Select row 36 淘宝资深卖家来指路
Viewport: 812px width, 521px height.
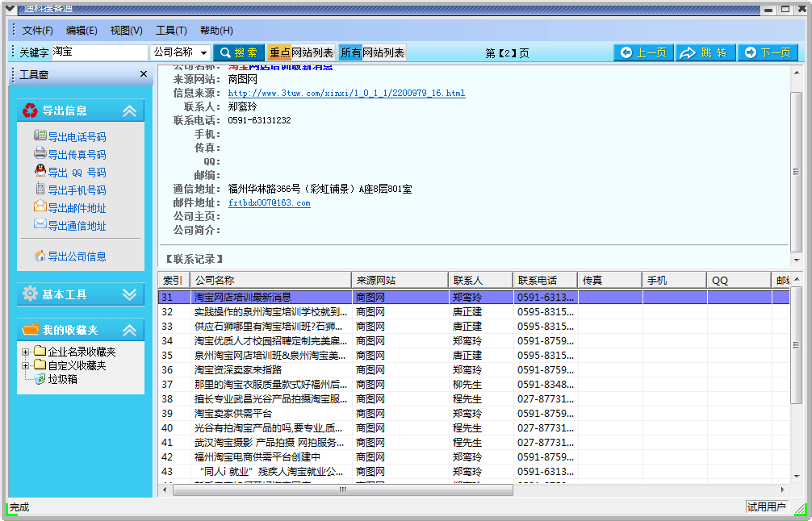474,370
